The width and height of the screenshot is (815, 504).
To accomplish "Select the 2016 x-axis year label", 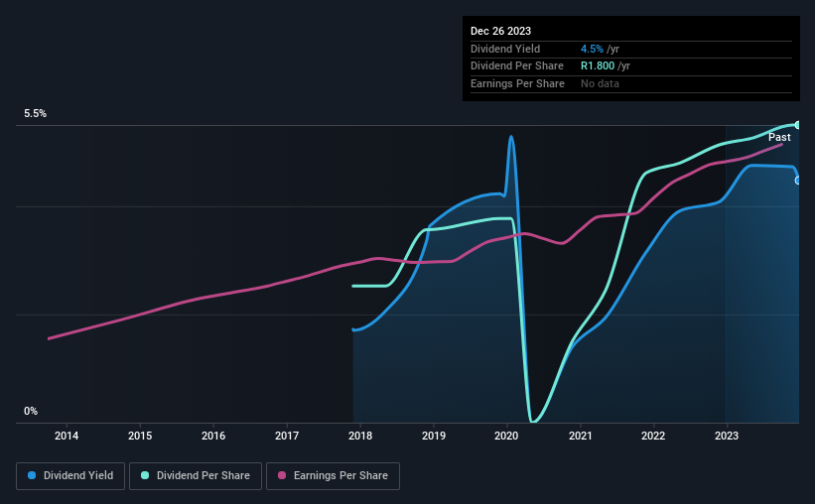I will click(x=213, y=436).
